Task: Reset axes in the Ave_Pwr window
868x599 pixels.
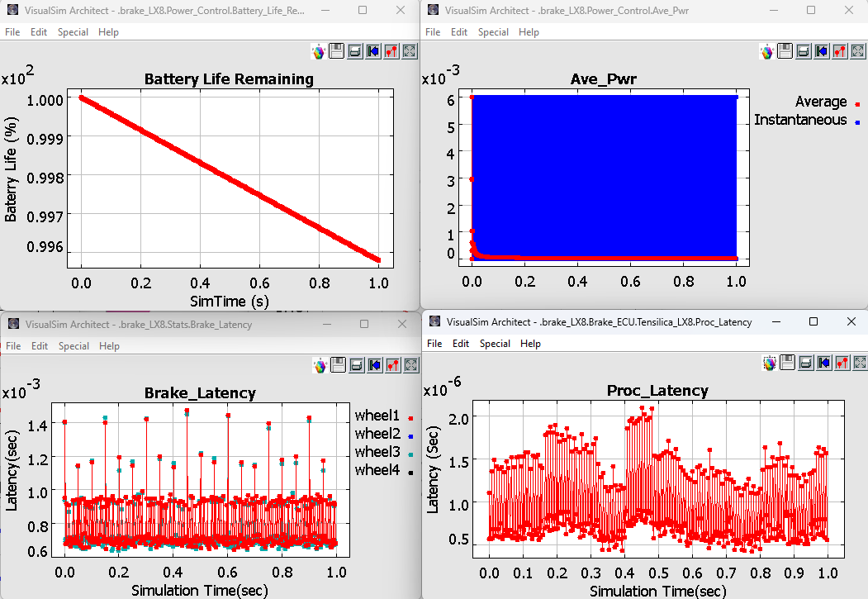Action: 822,51
